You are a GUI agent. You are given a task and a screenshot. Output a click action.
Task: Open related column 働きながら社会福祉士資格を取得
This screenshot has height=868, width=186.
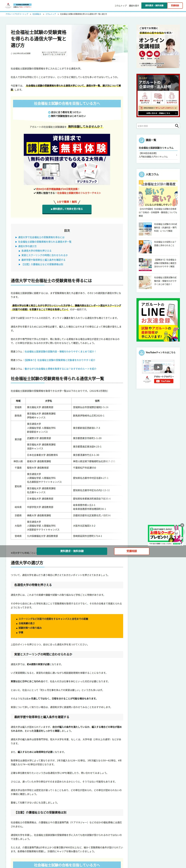tap(60, 369)
